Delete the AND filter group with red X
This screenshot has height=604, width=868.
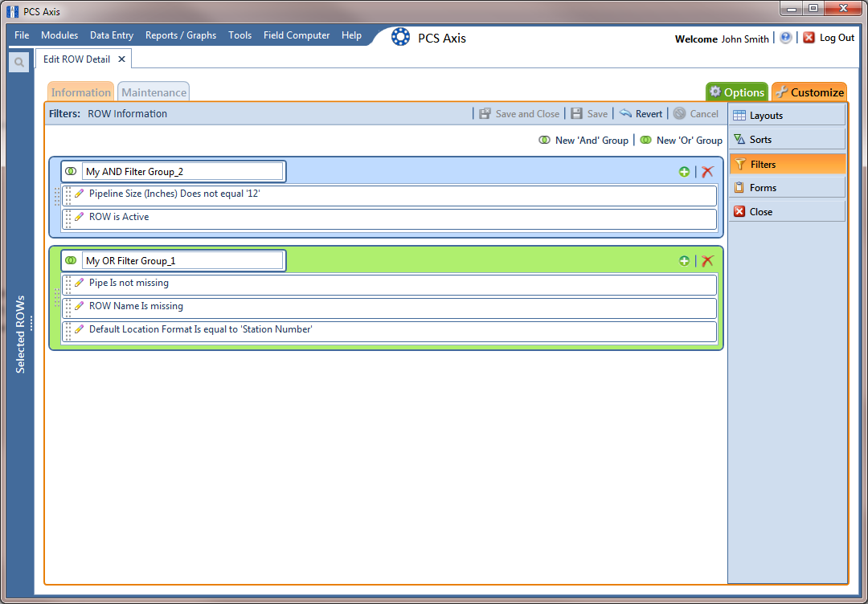tap(707, 172)
